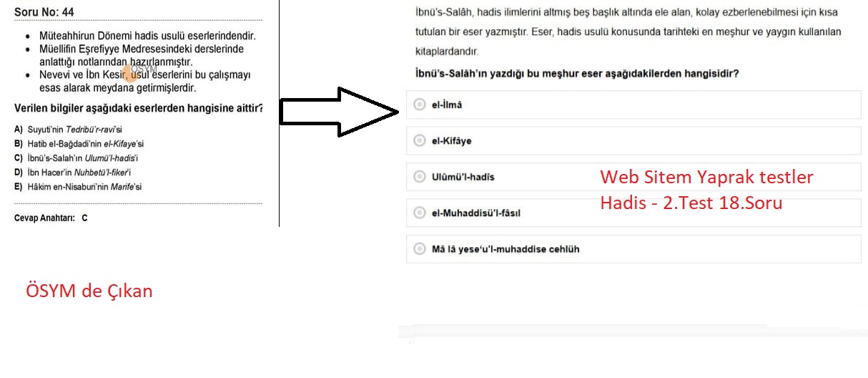Screen dimensions: 868x378
Task: Choose the el-Kifâye radio option
Action: (x=420, y=141)
